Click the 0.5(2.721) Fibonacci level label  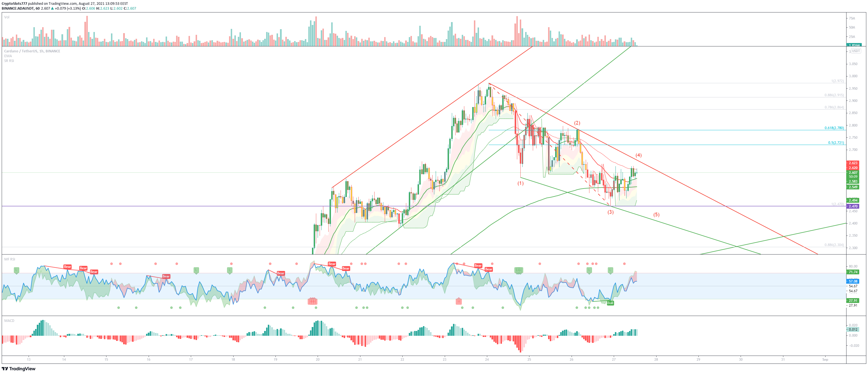(836, 143)
